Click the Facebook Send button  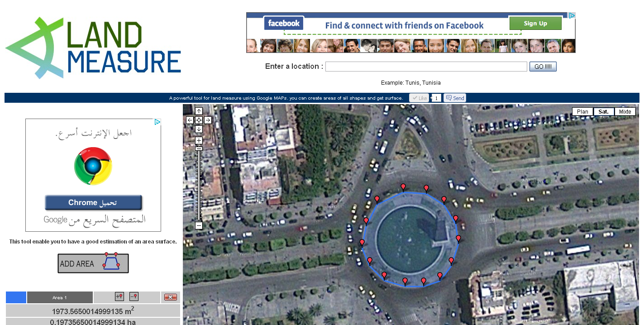tap(454, 98)
